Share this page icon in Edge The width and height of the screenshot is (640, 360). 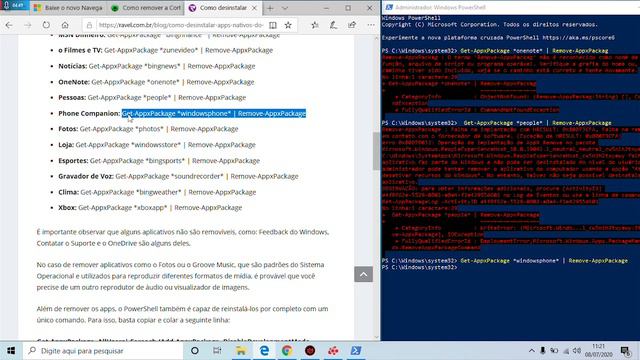tap(352, 25)
